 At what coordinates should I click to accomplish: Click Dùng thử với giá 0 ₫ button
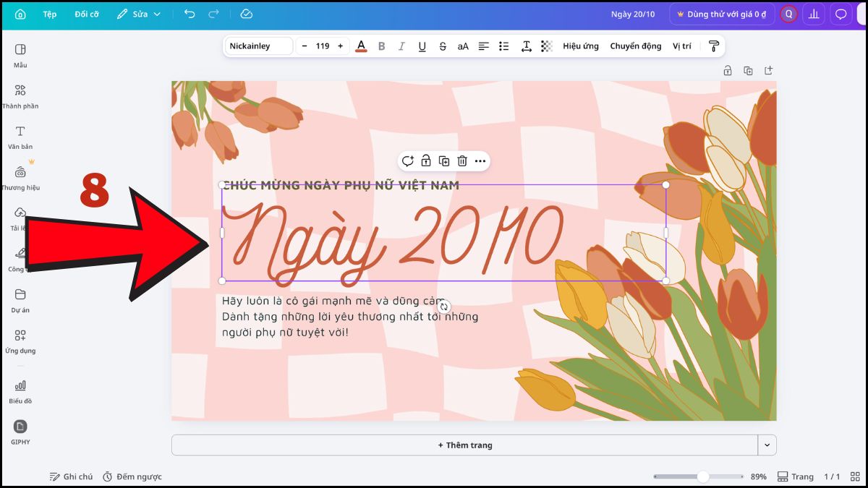(x=722, y=14)
